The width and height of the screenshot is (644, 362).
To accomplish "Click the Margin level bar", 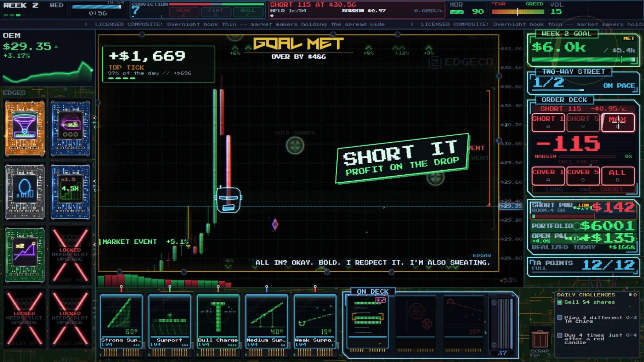I will point(587,156).
